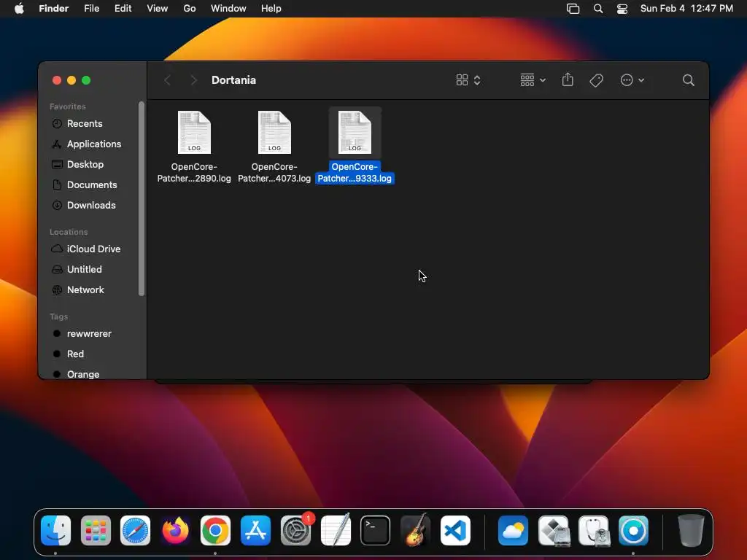Change the icon view mode switcher
This screenshot has height=560, width=747.
(468, 80)
